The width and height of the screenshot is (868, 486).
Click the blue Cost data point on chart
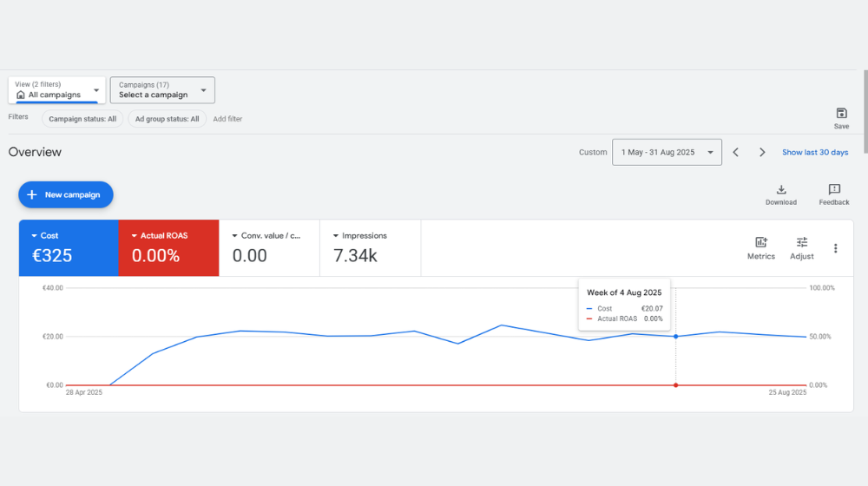coord(675,337)
